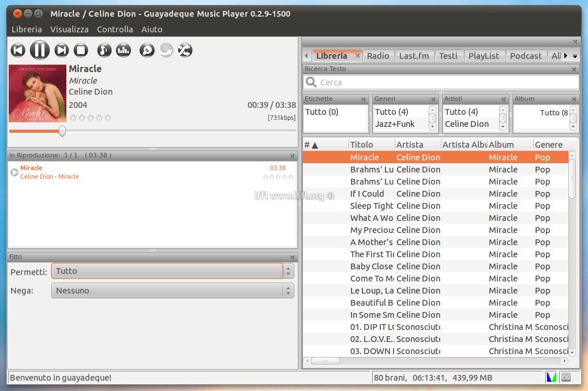Screen dimensions: 588x391
Task: Close the Libreria tab with its x
Action: pos(357,55)
